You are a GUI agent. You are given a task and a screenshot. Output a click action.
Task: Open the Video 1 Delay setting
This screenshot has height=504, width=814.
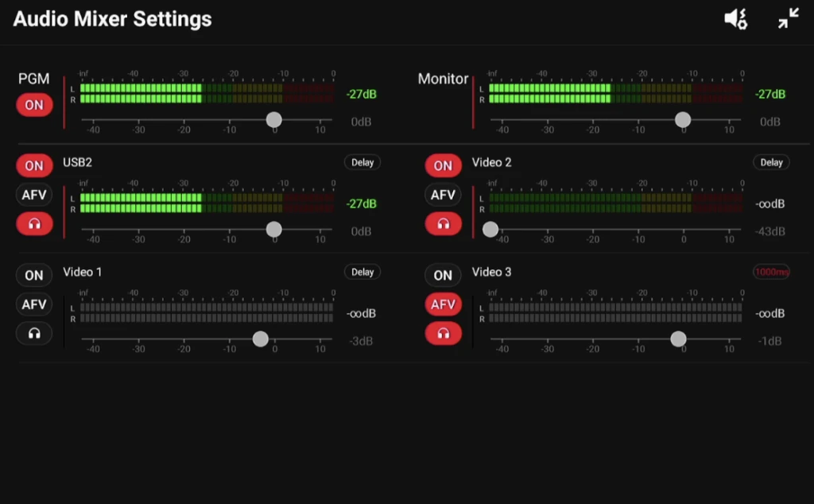362,272
